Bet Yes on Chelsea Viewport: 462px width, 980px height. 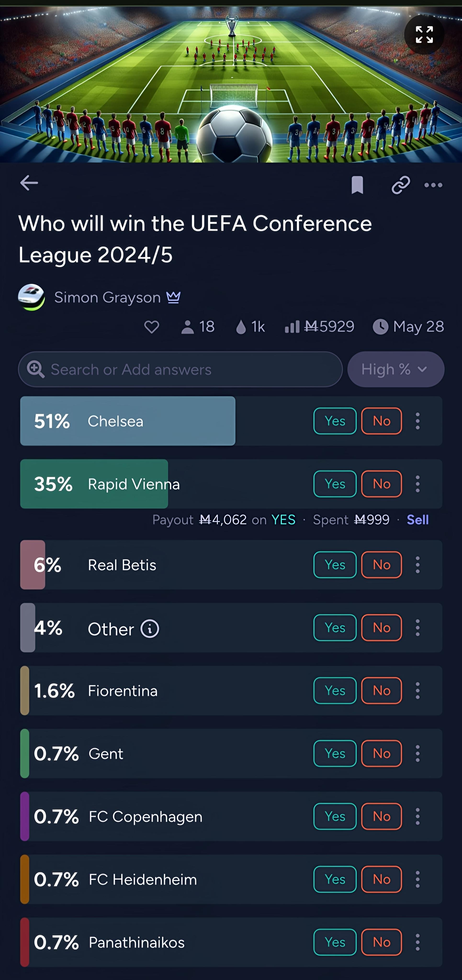click(x=335, y=421)
